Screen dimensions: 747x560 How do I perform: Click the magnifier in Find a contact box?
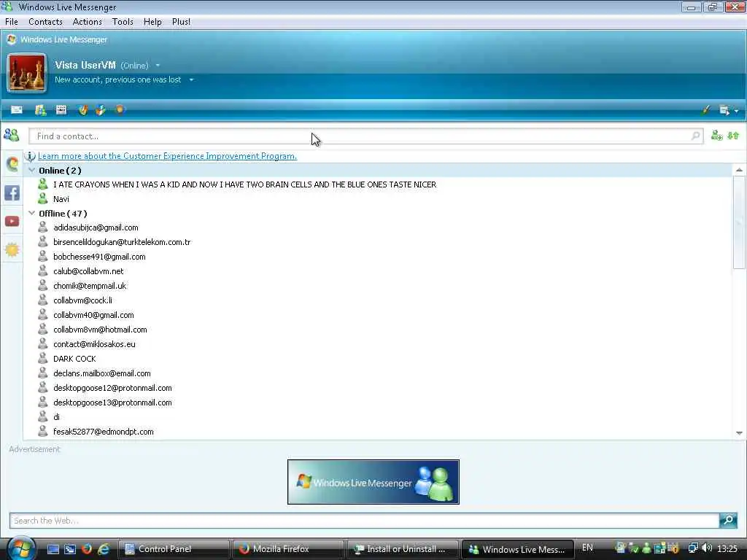[695, 136]
